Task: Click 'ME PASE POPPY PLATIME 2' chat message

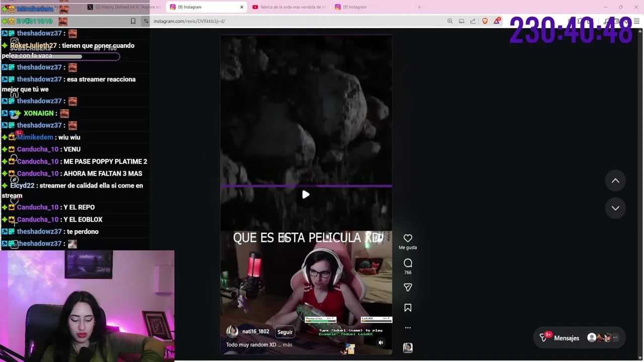Action: coord(106,162)
